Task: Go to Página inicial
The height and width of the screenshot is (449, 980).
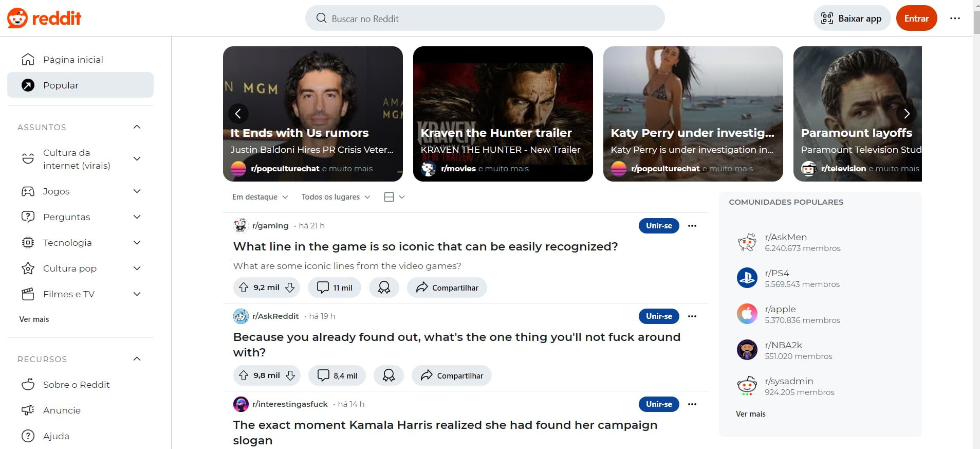Action: 80,60
